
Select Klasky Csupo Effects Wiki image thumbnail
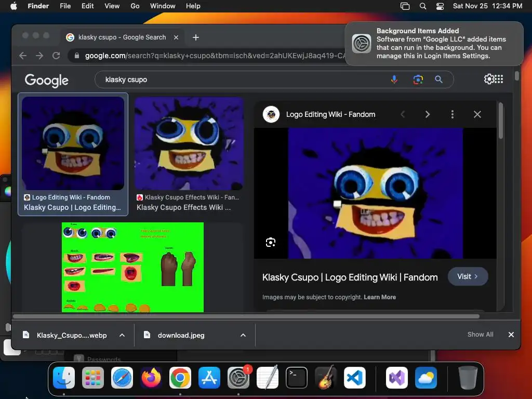click(x=189, y=143)
